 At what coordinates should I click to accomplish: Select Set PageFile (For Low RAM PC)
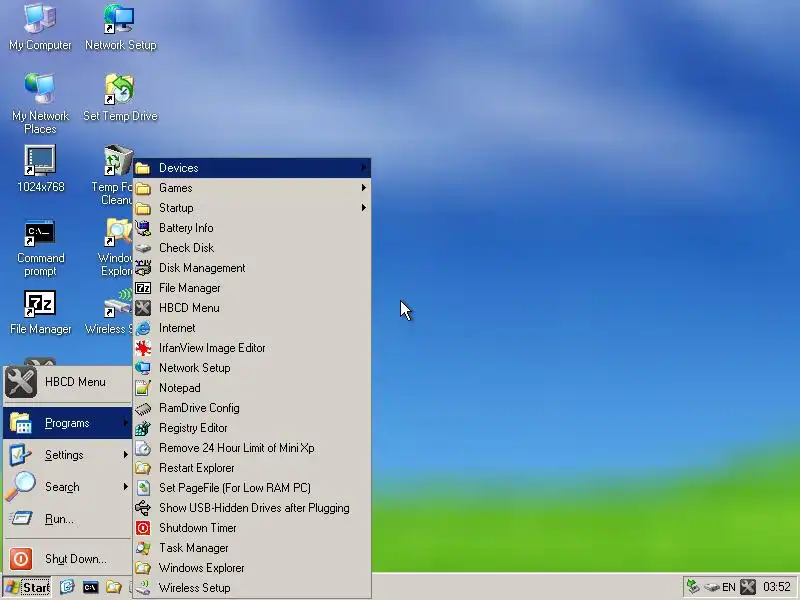(252, 488)
